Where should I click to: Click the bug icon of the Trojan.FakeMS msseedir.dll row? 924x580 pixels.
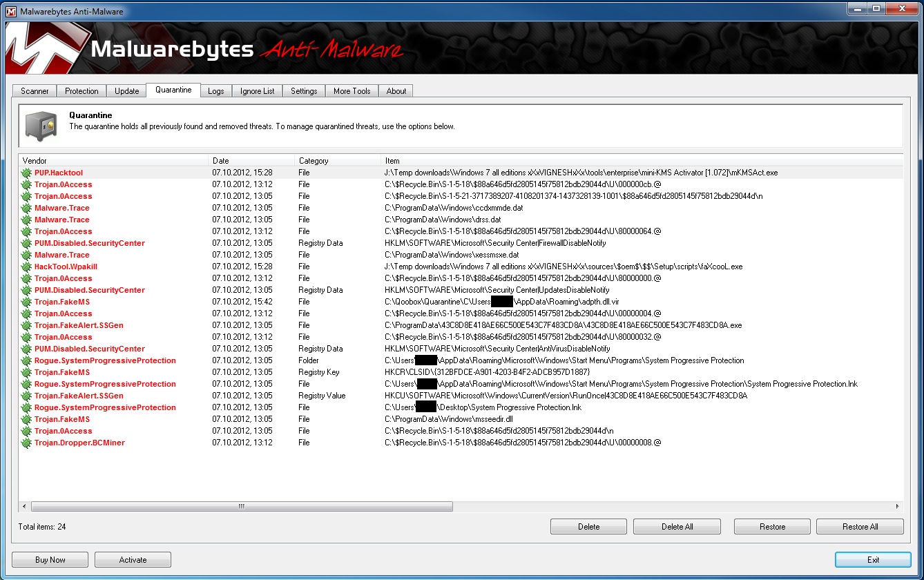(26, 419)
